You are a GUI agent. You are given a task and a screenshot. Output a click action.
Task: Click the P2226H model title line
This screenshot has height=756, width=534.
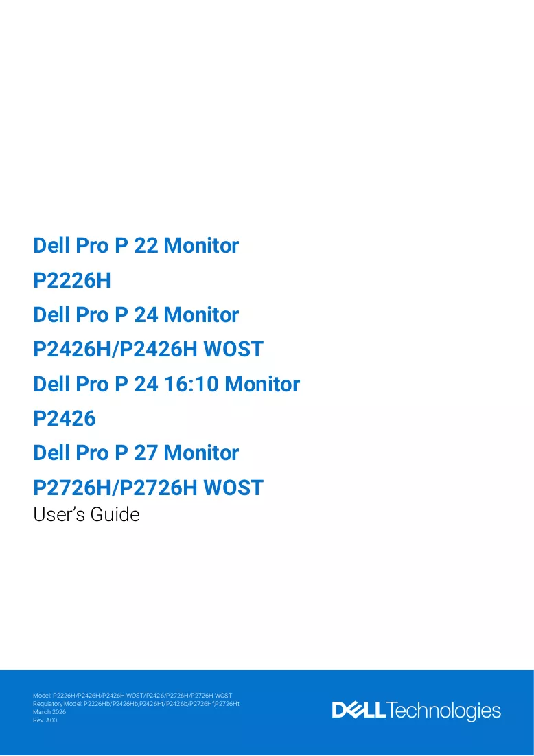click(x=72, y=280)
